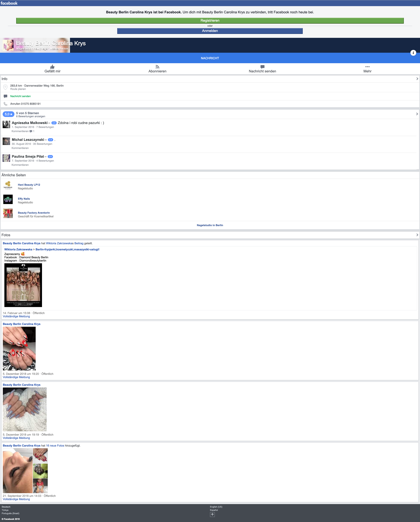Click the Facebook logo in header
420x522 pixels.
point(9,3)
